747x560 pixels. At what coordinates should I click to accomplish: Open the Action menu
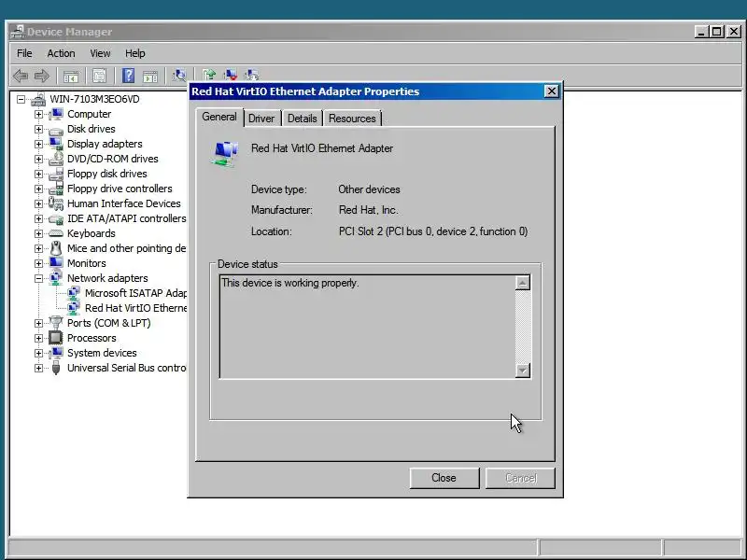point(61,53)
